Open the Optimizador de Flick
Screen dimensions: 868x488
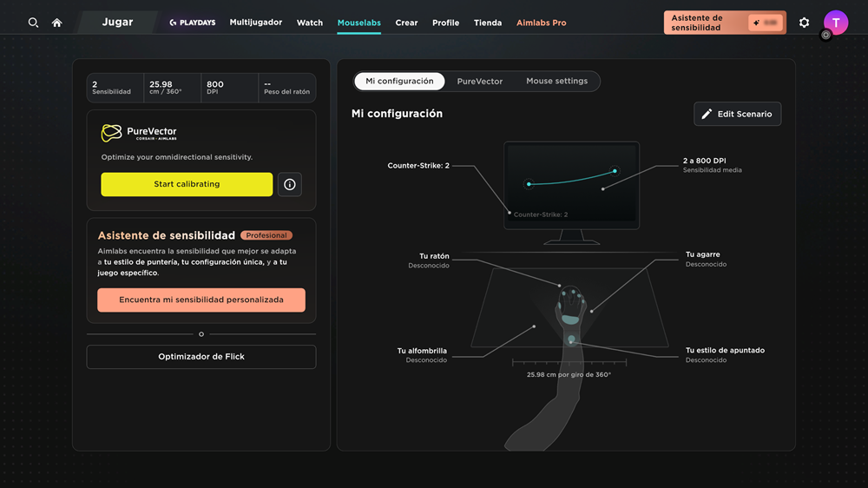pos(201,357)
